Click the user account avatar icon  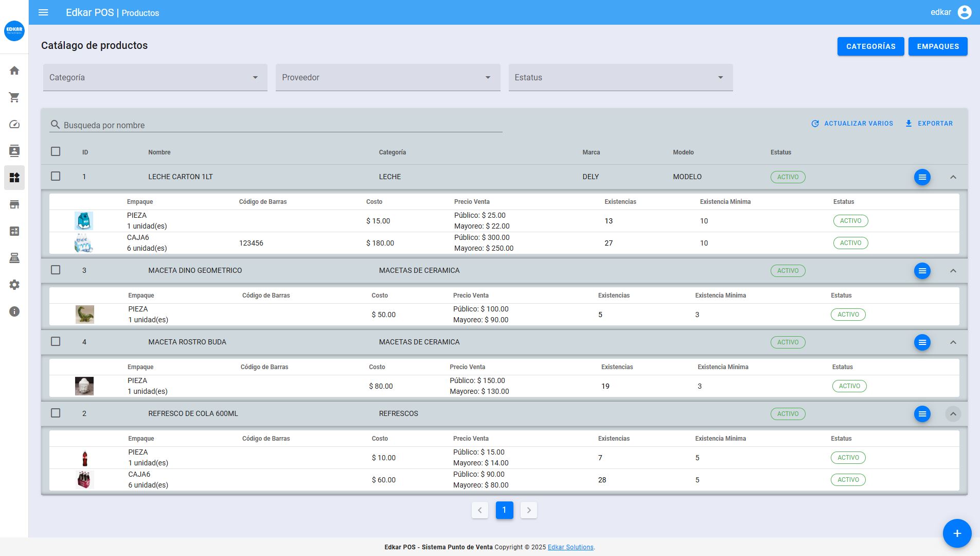(x=964, y=12)
